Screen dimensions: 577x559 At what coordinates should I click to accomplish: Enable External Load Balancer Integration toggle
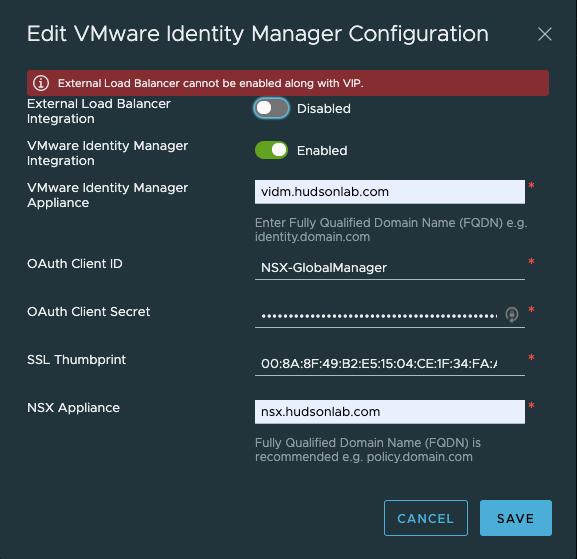[x=271, y=108]
